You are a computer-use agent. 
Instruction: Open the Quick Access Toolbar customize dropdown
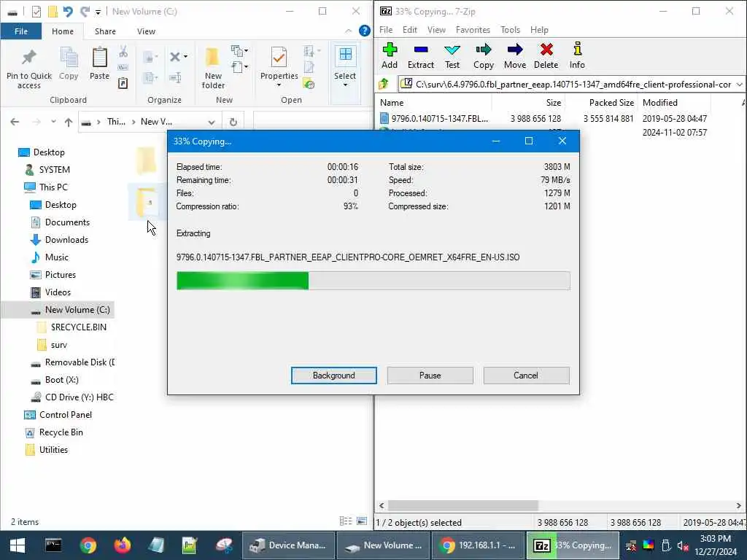coord(98,12)
